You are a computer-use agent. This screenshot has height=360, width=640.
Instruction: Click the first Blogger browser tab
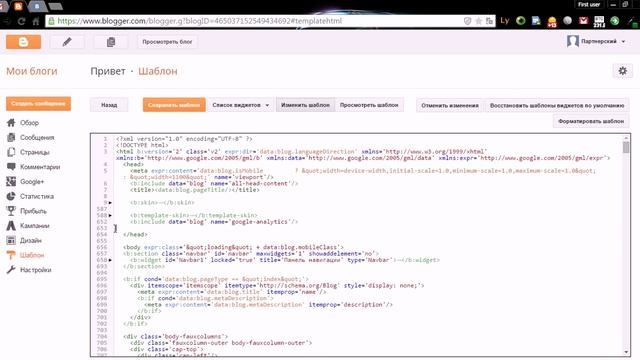(18, 6)
